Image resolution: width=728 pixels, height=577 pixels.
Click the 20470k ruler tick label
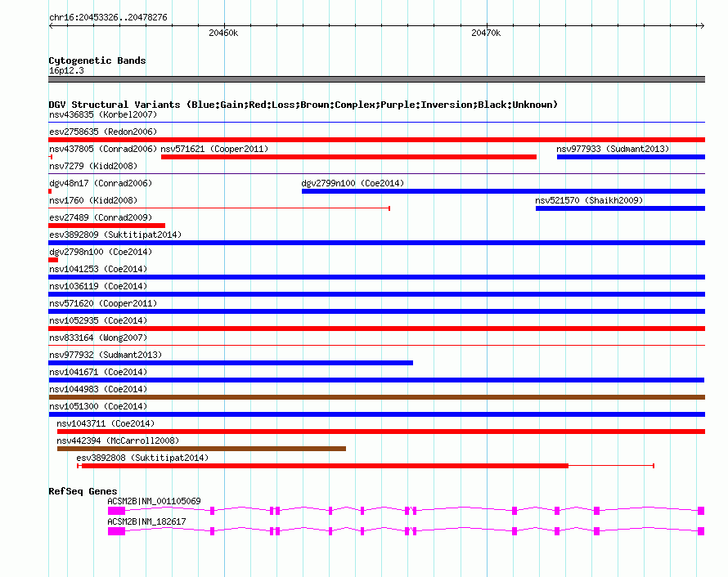(486, 33)
